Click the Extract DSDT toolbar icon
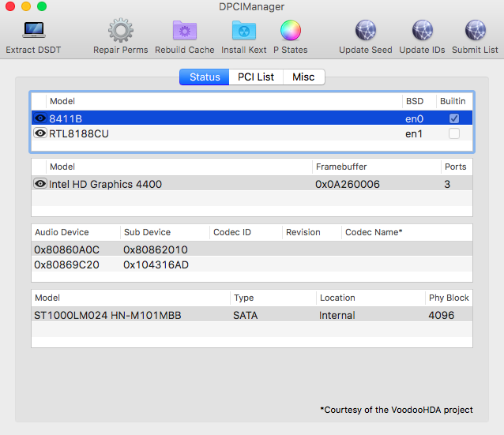The width and height of the screenshot is (504, 435). pos(33,31)
